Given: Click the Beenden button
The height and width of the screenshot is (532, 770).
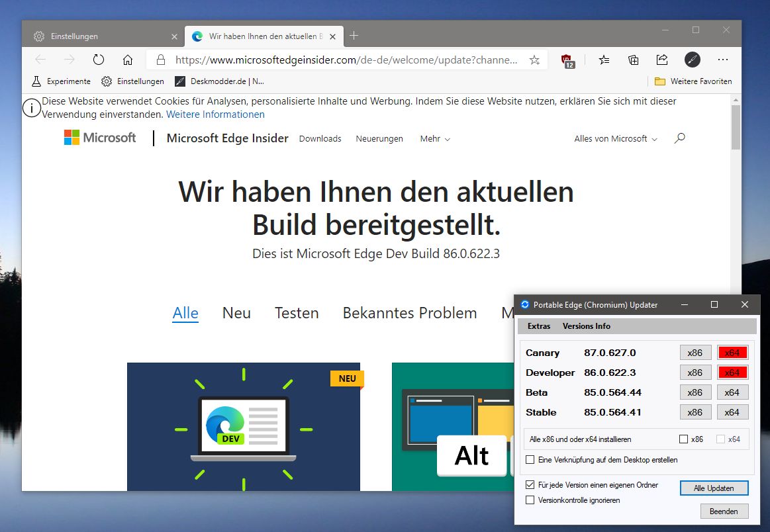Looking at the screenshot, I should (x=724, y=511).
